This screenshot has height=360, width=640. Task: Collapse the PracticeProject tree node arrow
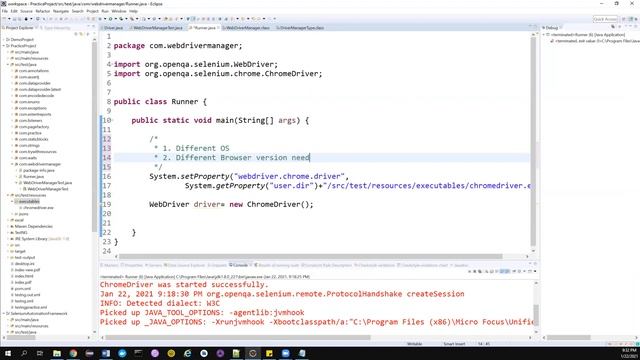click(x=4, y=46)
